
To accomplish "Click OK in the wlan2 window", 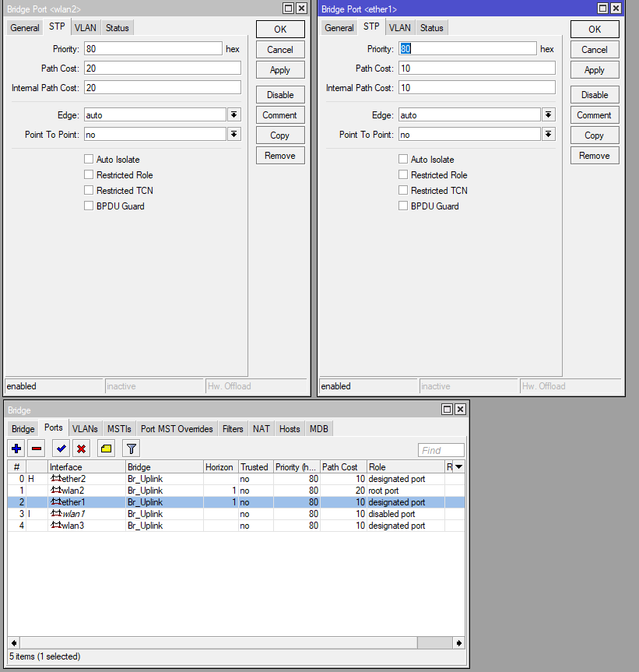I will coord(280,29).
